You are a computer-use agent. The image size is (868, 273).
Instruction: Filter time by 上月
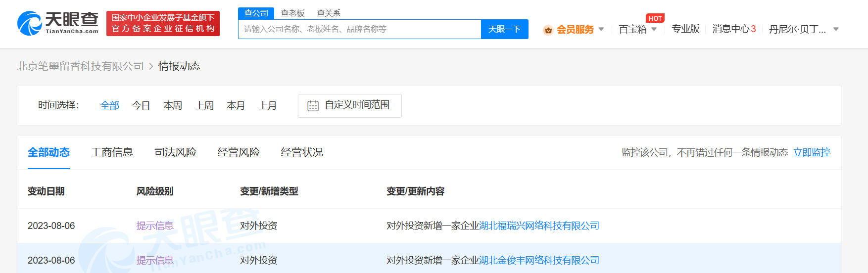(x=268, y=105)
